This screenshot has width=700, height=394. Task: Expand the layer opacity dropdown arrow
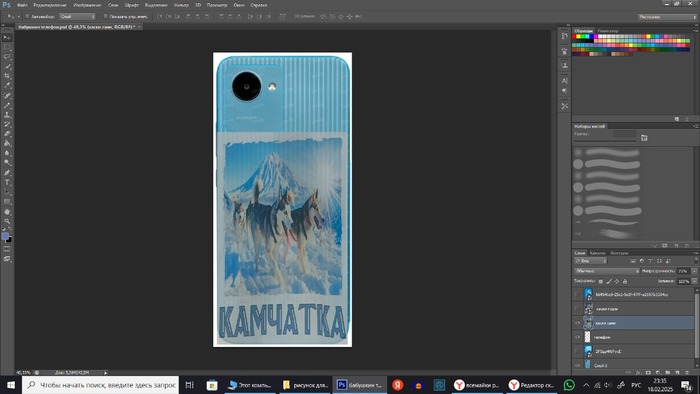(x=694, y=271)
